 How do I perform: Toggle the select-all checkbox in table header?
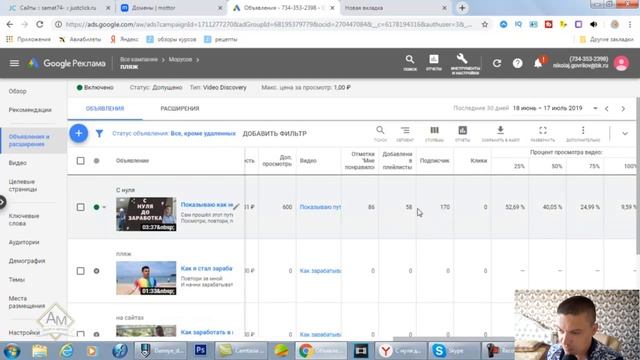point(80,160)
